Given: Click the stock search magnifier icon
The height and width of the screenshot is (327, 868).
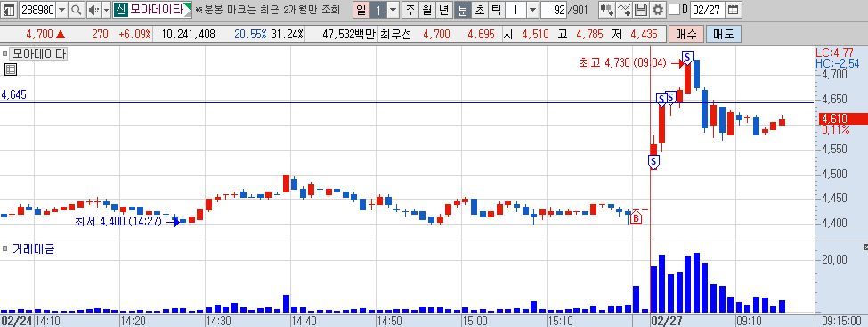Looking at the screenshot, I should pos(77,10).
